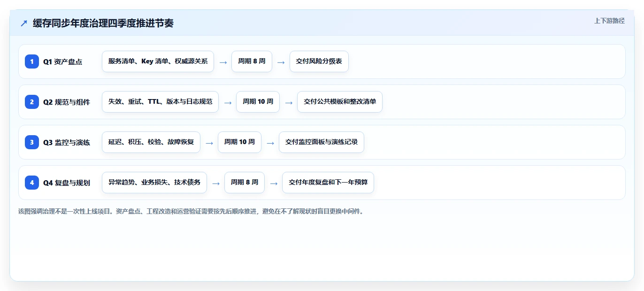
Task: Select the 异常趋势、业务损失、技术债务 box
Action: [154, 183]
